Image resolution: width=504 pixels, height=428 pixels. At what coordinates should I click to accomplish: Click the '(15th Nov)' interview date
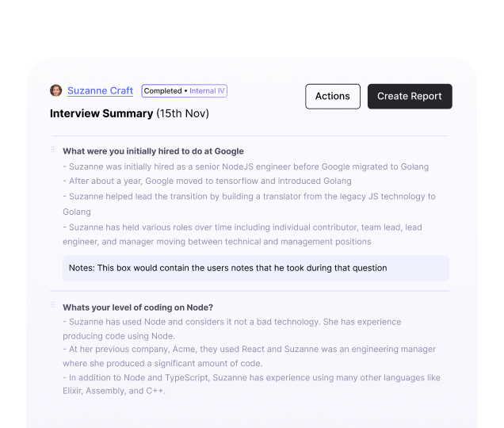[x=183, y=113]
